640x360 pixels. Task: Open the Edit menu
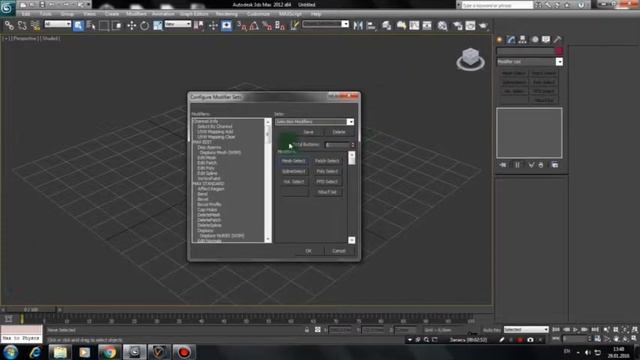[26, 14]
